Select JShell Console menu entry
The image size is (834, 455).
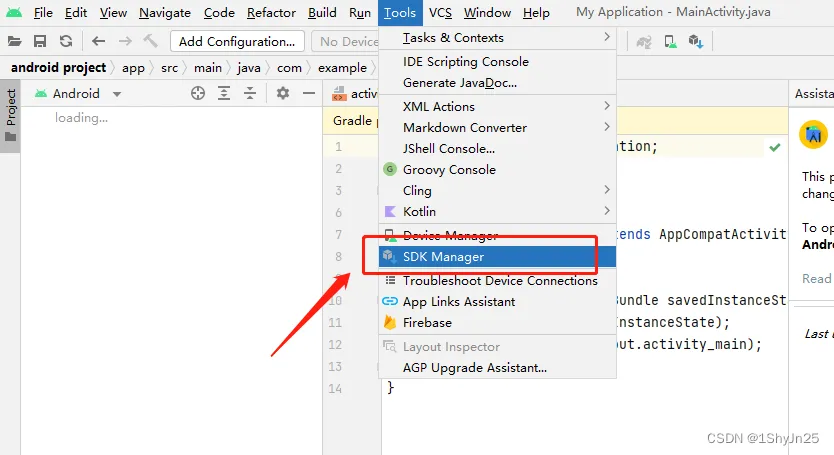pyautogui.click(x=497, y=148)
